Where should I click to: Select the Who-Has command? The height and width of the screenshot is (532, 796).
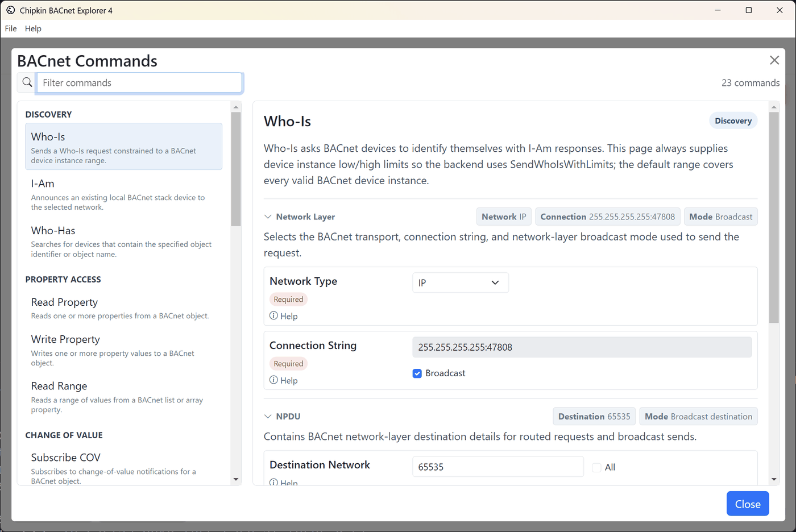point(123,241)
